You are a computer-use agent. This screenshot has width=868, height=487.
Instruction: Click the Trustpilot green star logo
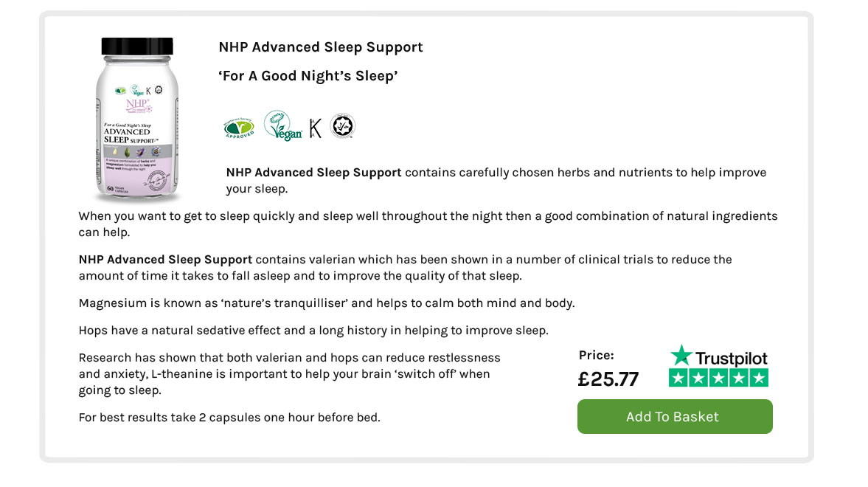pyautogui.click(x=681, y=355)
